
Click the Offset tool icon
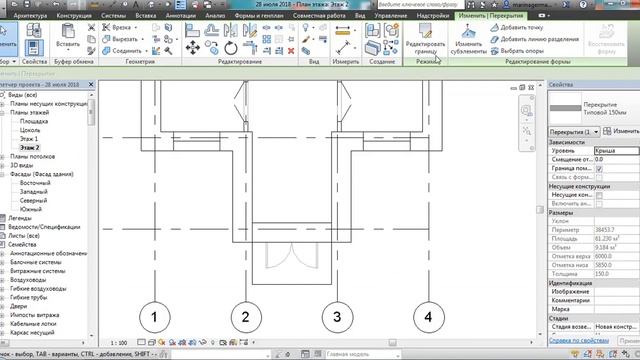coord(211,30)
